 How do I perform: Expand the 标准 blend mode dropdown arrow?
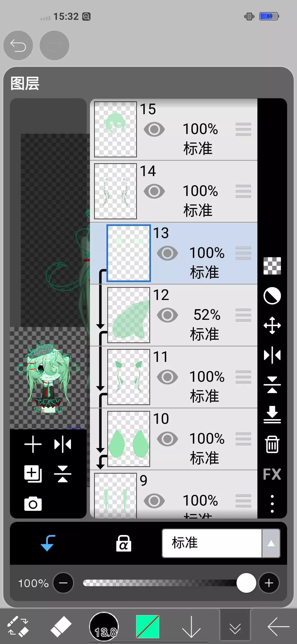coord(271,543)
